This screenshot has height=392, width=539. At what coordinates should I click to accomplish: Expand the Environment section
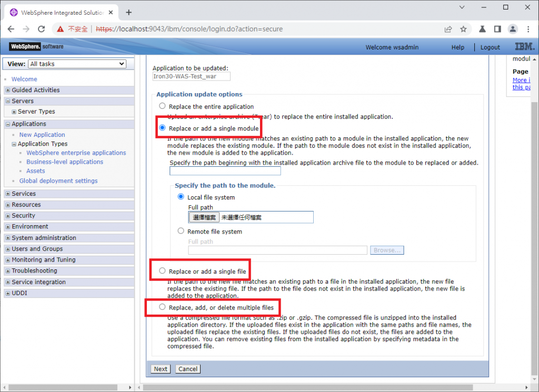(x=8, y=227)
